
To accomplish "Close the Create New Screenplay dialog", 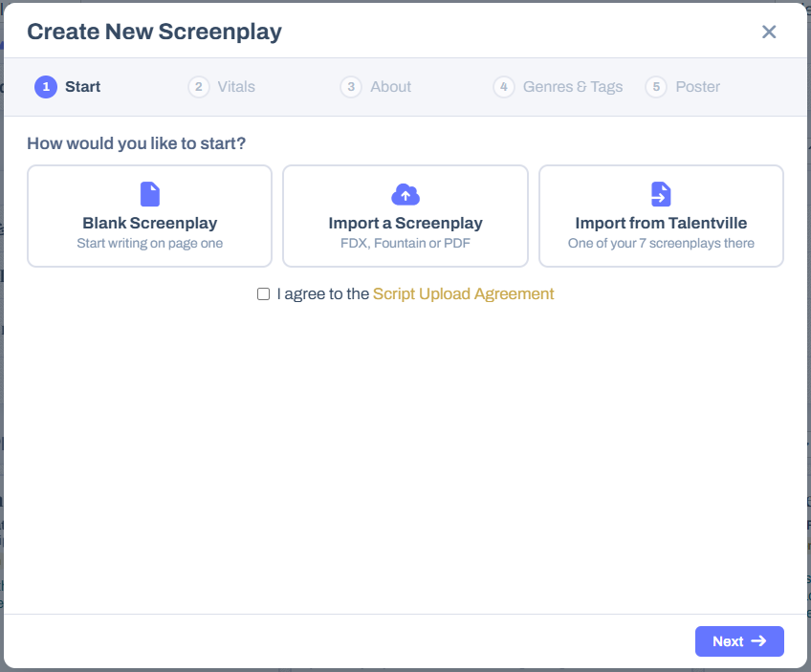I will [x=769, y=33].
